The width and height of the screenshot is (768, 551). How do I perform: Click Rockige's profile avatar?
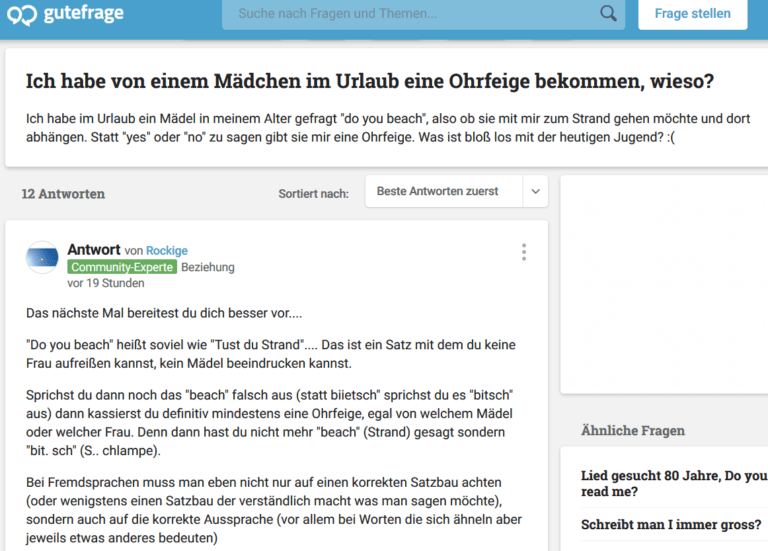[x=42, y=257]
